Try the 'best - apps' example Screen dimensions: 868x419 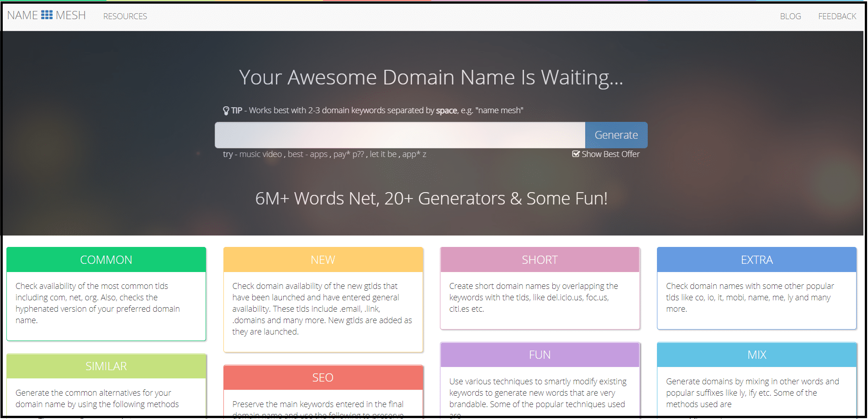pos(307,154)
